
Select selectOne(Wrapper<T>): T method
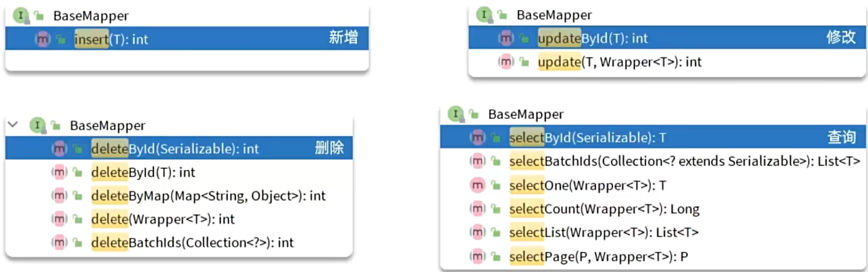pyautogui.click(x=653, y=185)
